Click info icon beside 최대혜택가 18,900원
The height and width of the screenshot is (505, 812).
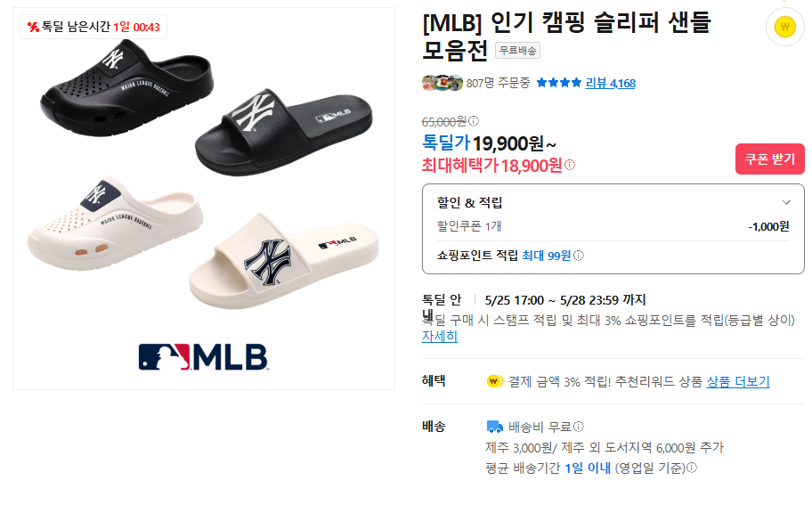pos(570,166)
